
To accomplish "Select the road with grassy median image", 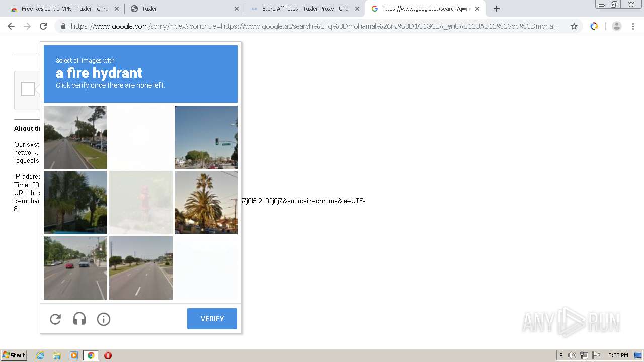I will point(75,137).
